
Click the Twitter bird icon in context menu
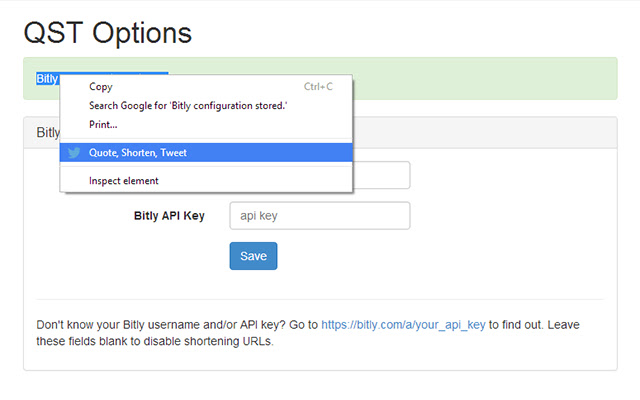point(74,153)
